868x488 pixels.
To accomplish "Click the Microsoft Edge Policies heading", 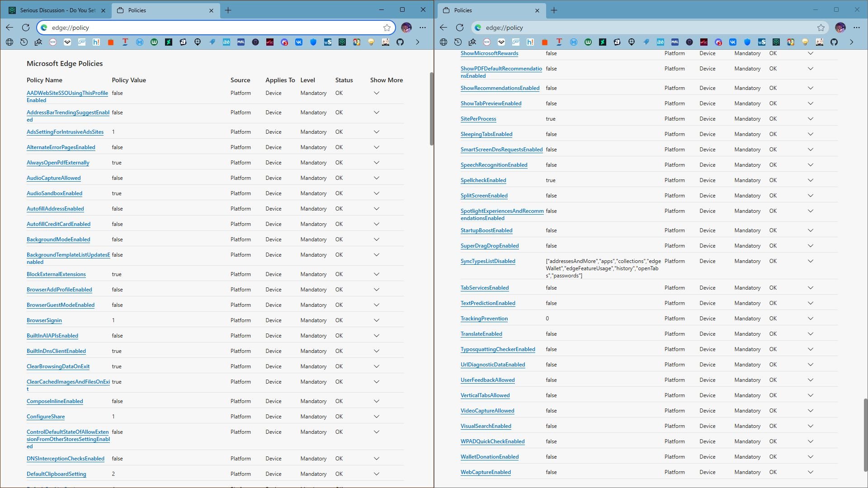I will 65,64.
